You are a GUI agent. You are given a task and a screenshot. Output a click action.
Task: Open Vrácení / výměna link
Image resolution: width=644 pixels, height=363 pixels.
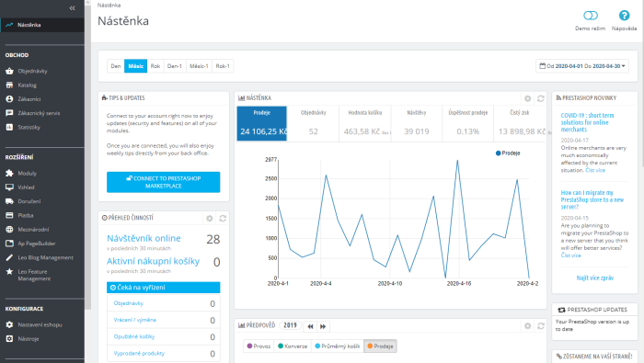(134, 320)
